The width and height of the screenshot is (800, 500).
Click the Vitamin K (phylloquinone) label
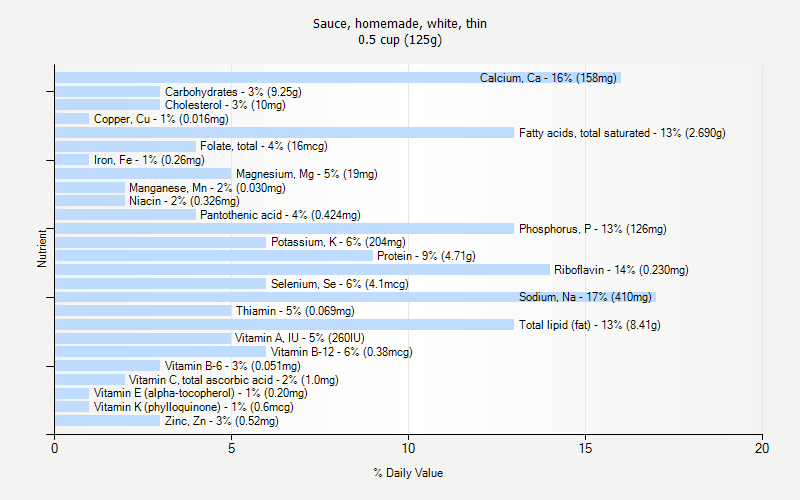[x=193, y=407]
